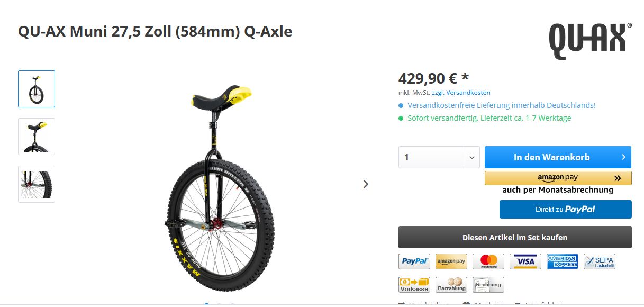Click the VISA payment icon

tap(525, 261)
